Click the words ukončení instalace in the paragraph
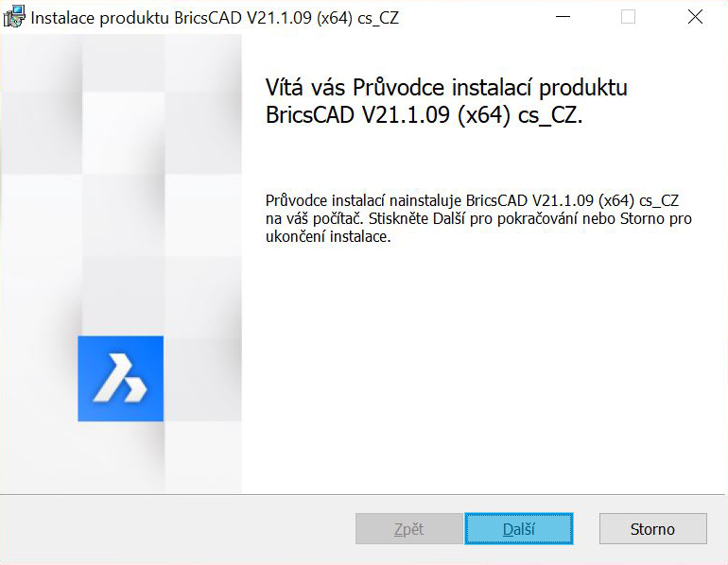This screenshot has height=565, width=728. pyautogui.click(x=328, y=236)
